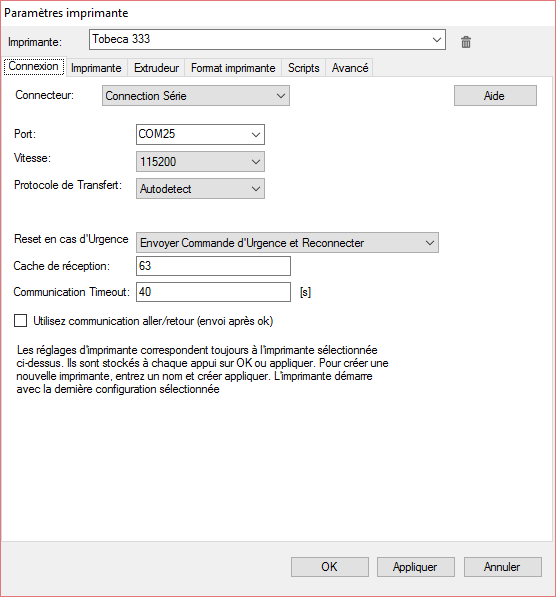Expand the Connecteur dropdown
The image size is (556, 597).
[196, 96]
